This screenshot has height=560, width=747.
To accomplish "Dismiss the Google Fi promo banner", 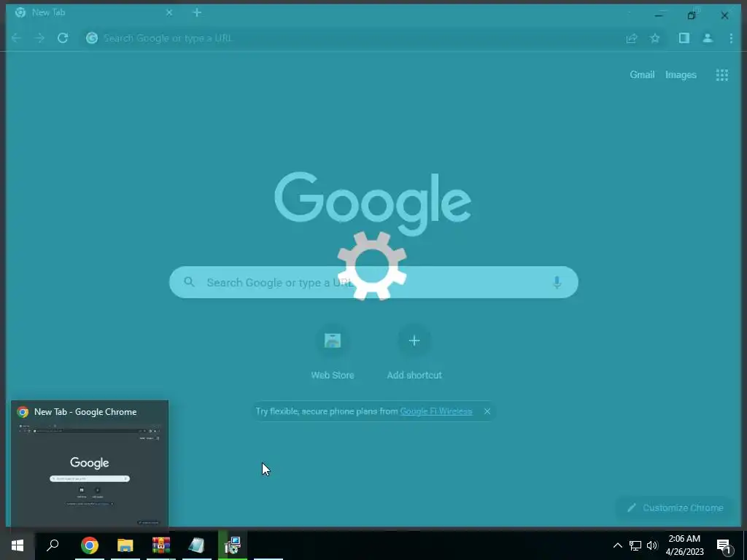I will pos(487,411).
